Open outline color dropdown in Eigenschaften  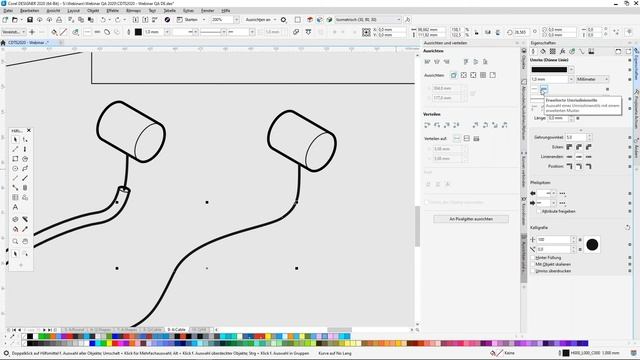(571, 69)
